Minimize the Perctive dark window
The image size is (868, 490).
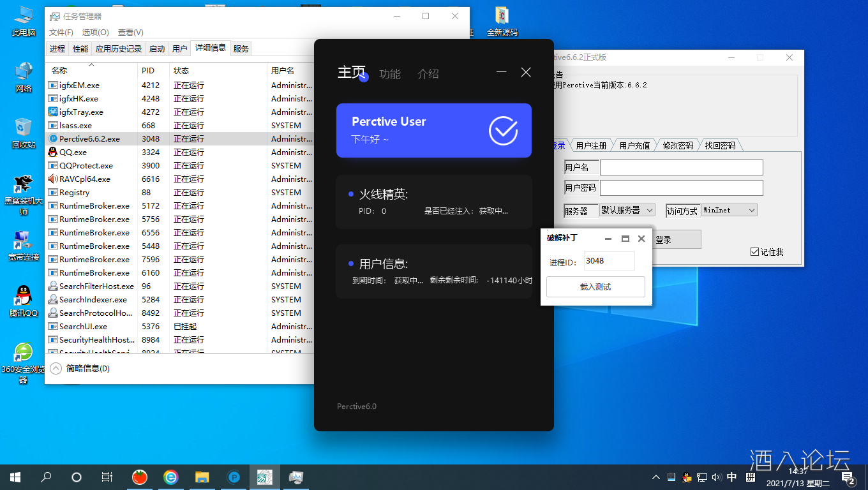[x=502, y=72]
